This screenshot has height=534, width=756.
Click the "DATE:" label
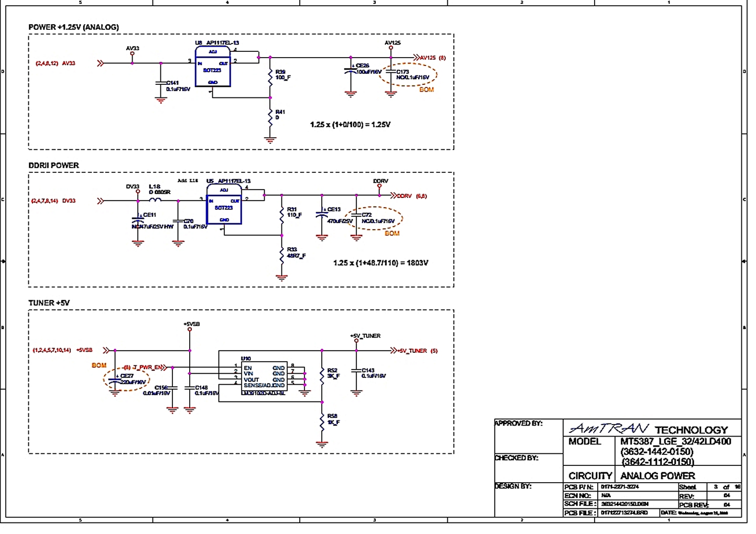tap(669, 513)
